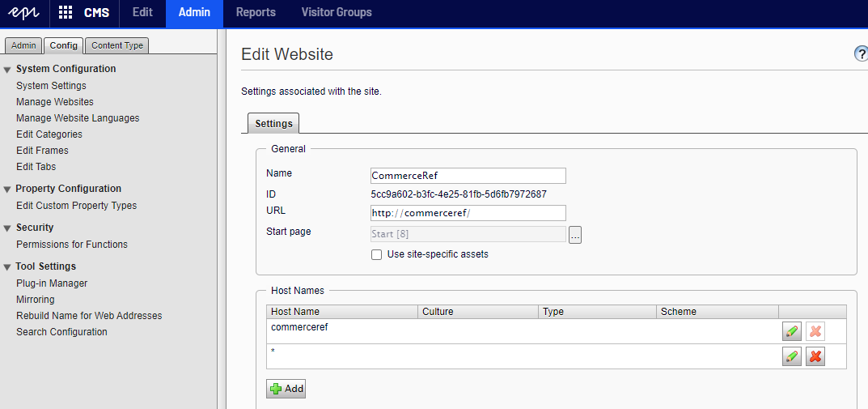Edit the commerceref host name row

point(792,331)
